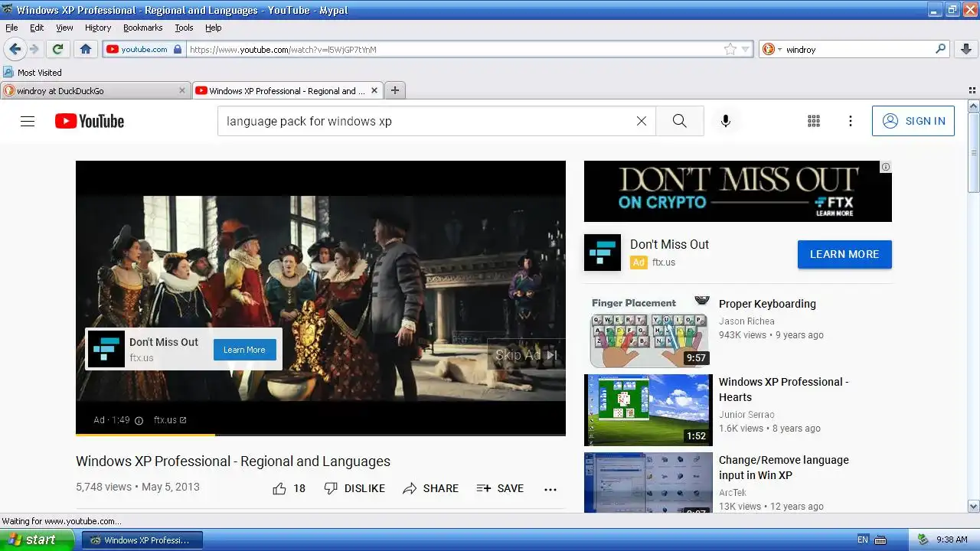Viewport: 980px width, 551px height.
Task: Clear the YouTube search text
Action: click(642, 121)
